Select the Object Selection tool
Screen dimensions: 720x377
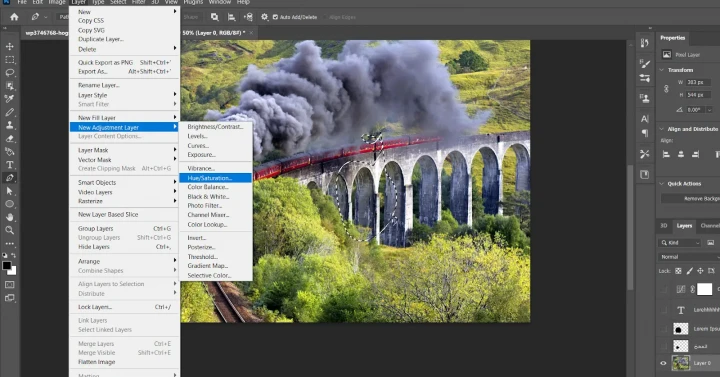tap(10, 86)
